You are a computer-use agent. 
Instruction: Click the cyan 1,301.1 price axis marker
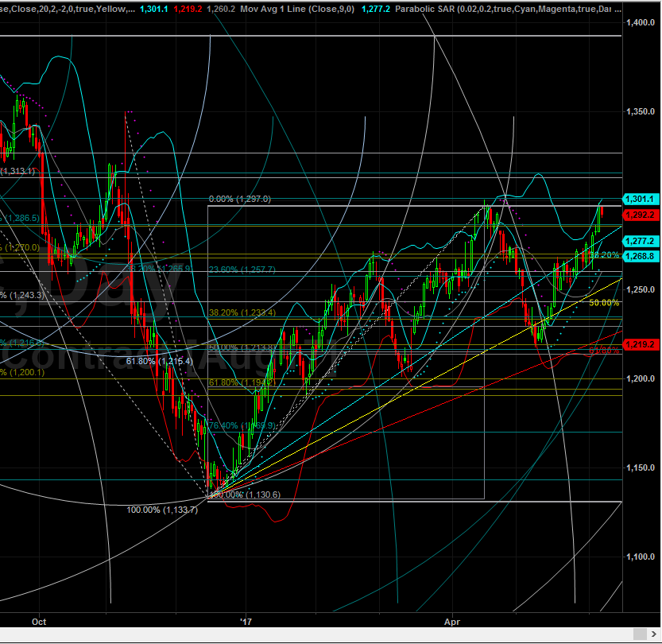coord(641,199)
